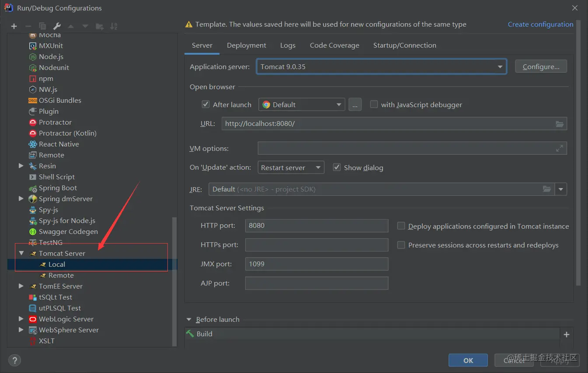
Task: Expand the Resin tree node
Action: pos(21,166)
